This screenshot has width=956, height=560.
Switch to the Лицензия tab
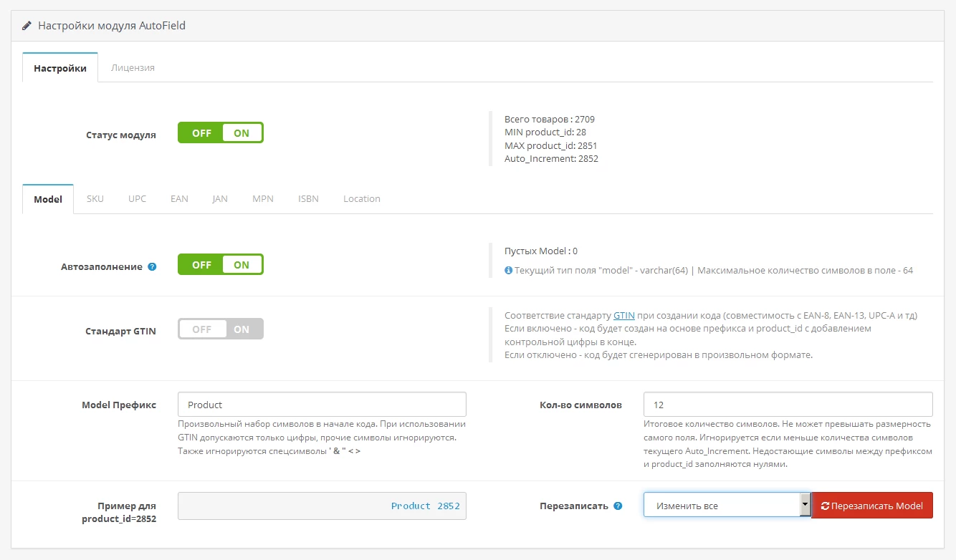133,67
